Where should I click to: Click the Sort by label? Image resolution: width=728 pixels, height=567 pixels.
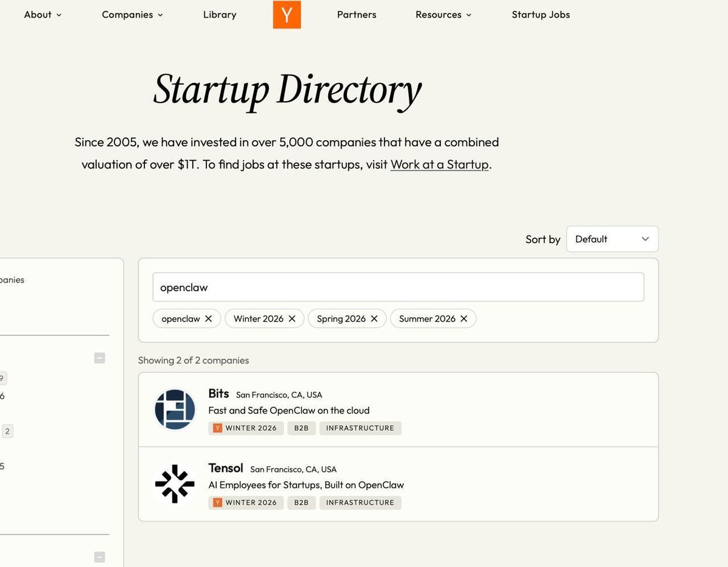point(543,240)
